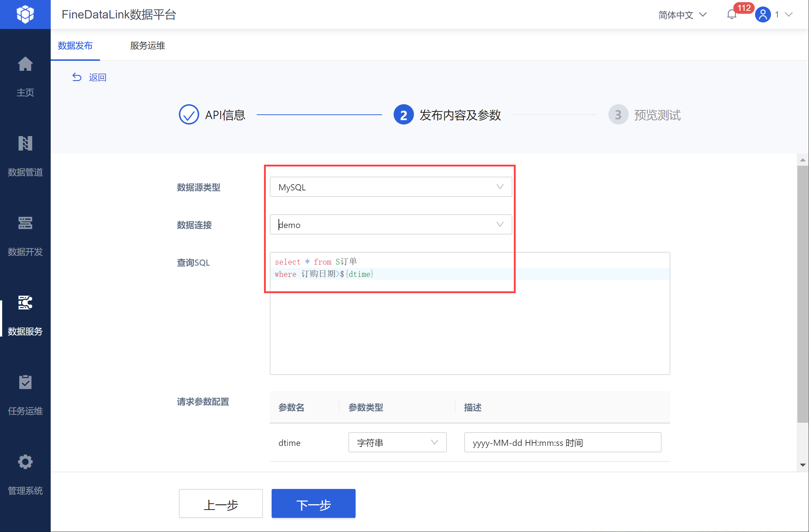
Task: Select the 数据发布 tab
Action: (x=75, y=46)
